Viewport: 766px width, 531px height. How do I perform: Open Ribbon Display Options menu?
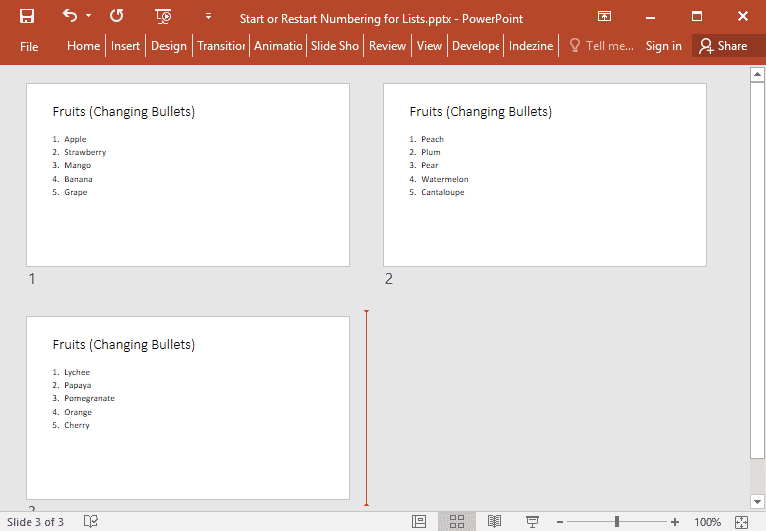(604, 16)
